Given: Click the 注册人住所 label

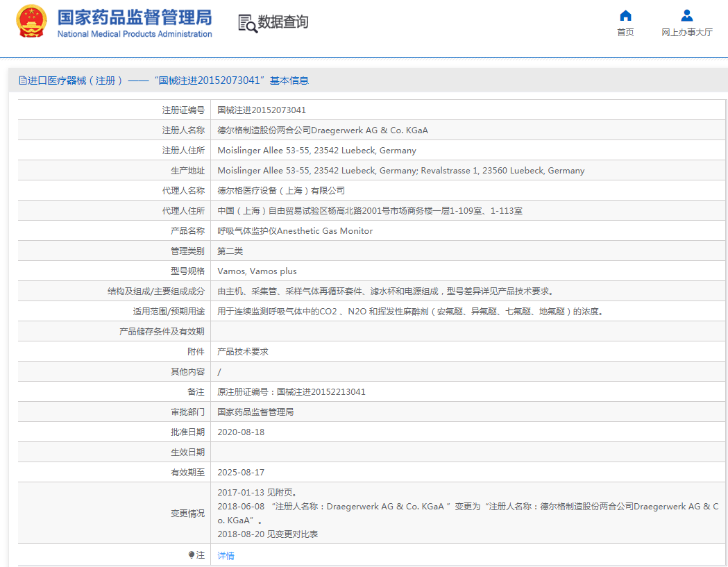Looking at the screenshot, I should (x=183, y=151).
